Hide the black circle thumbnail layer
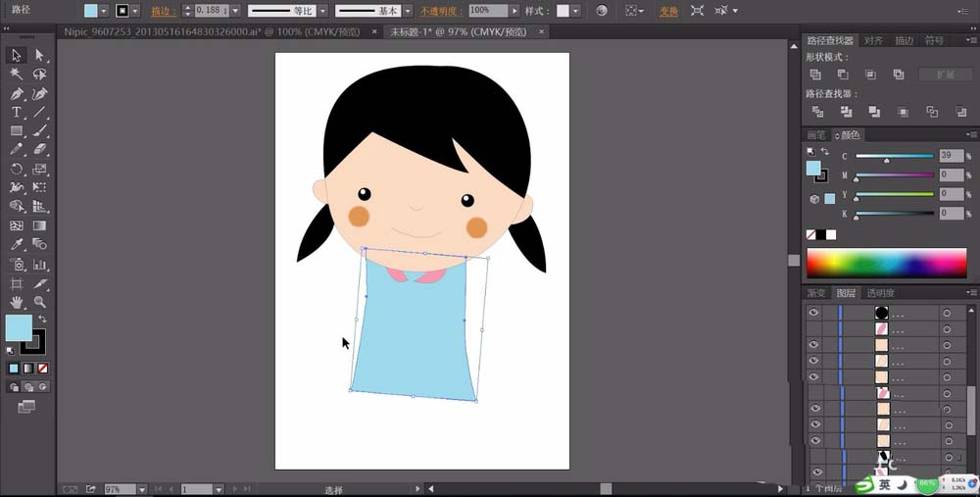 [813, 313]
